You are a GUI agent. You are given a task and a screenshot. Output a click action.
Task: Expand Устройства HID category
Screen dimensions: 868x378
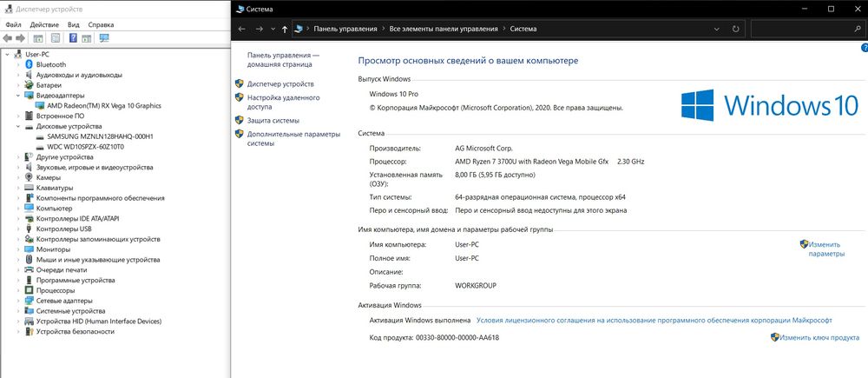[x=17, y=321]
